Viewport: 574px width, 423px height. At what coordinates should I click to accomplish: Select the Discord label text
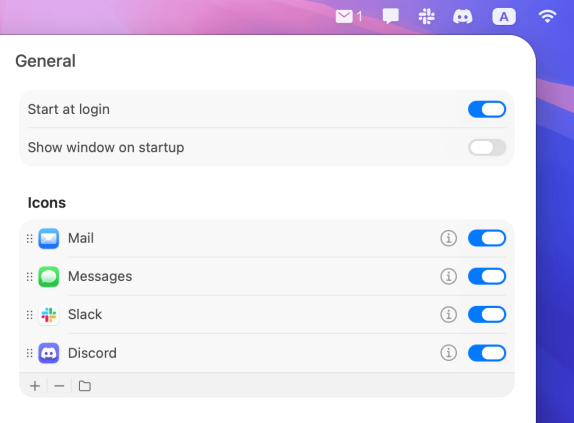tap(92, 353)
